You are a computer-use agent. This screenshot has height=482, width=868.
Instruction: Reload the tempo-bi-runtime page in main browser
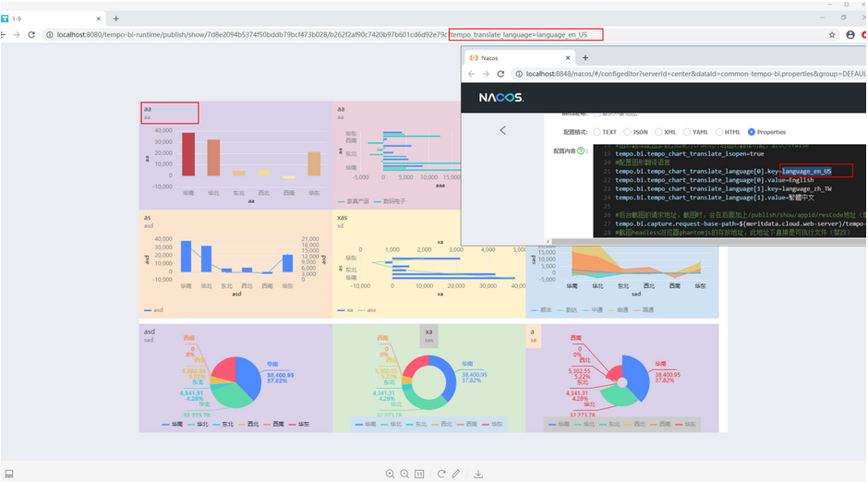pyautogui.click(x=31, y=34)
